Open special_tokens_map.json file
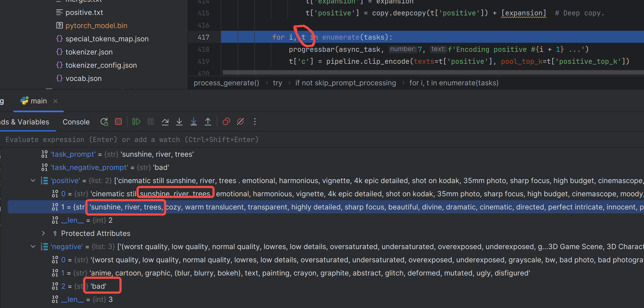Screen dimensions: 644x308 tap(107, 39)
